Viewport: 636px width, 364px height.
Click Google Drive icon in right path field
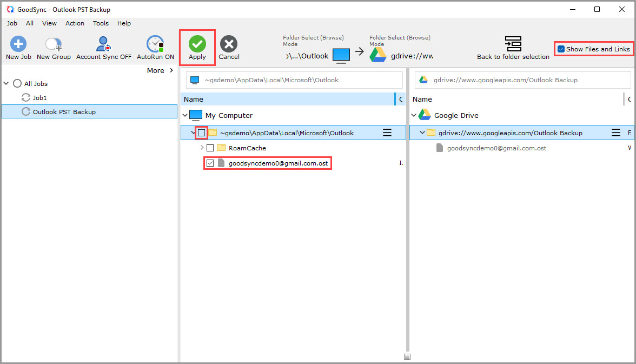coord(423,80)
